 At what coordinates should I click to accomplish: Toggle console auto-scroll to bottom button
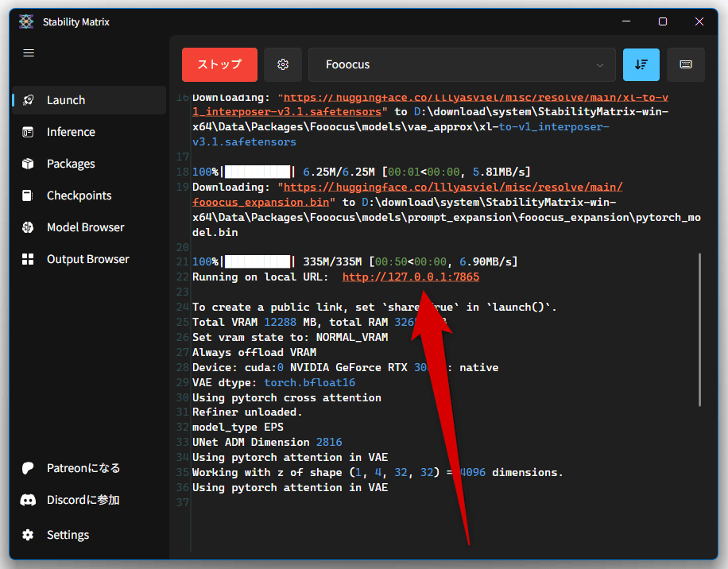(641, 64)
